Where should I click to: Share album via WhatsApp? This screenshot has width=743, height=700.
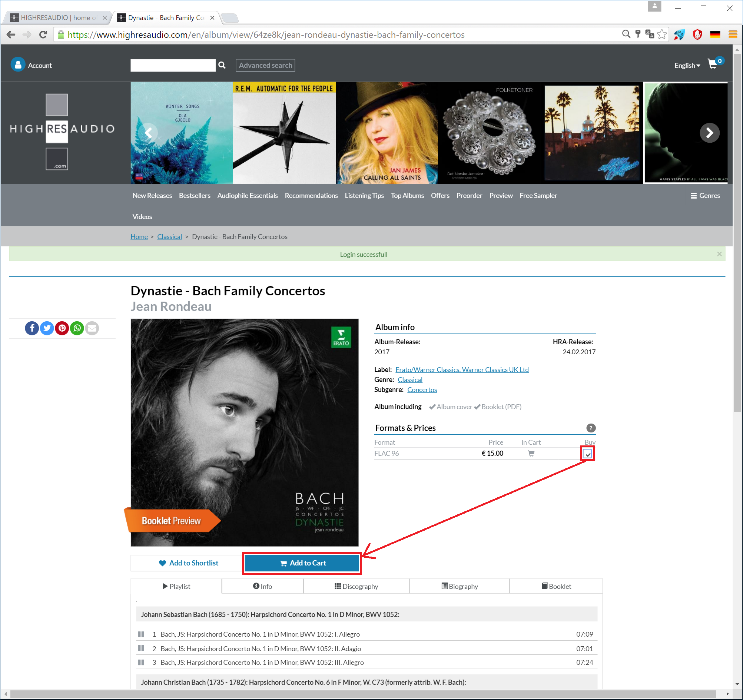point(77,328)
